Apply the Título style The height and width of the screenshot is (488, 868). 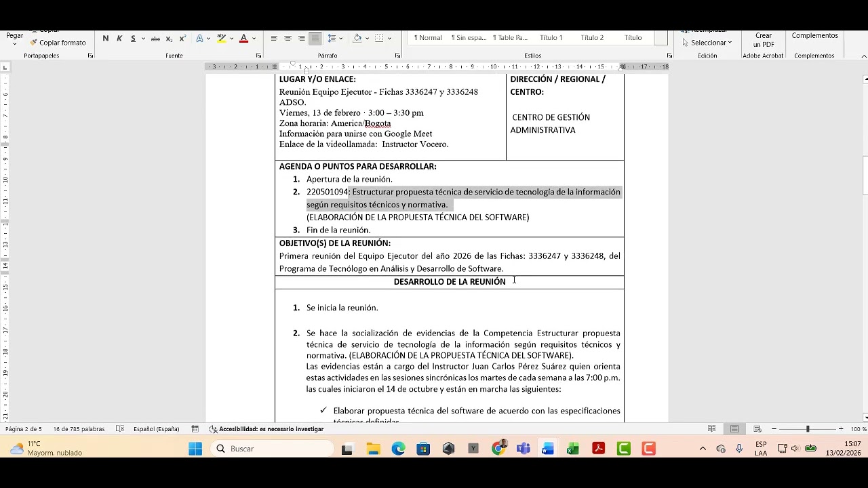coord(633,38)
